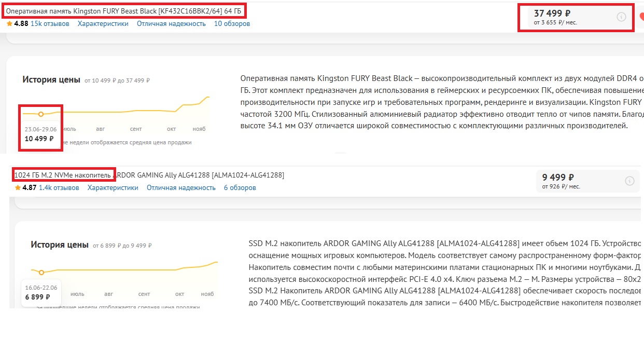
Task: Click История цены heading in the Kingston card
Action: [x=51, y=79]
